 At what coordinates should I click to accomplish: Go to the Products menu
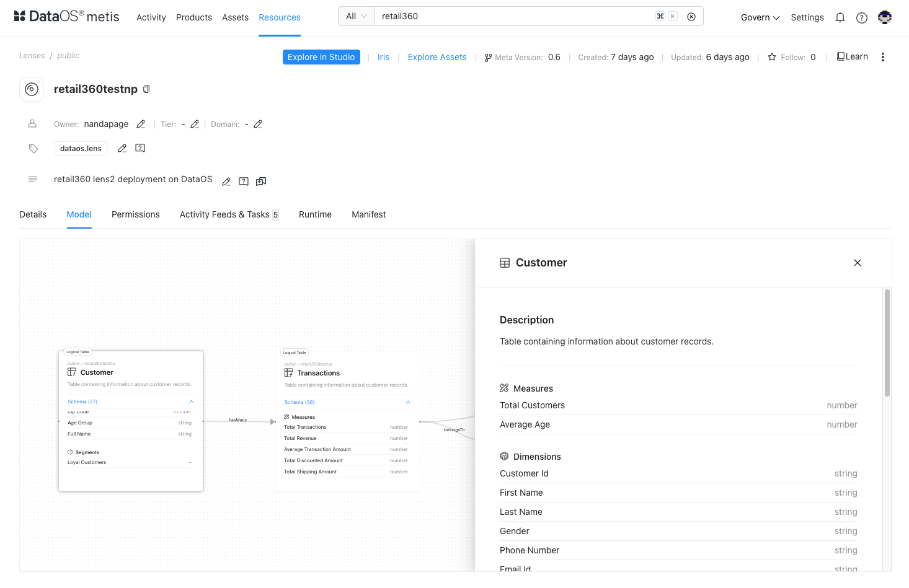tap(194, 17)
